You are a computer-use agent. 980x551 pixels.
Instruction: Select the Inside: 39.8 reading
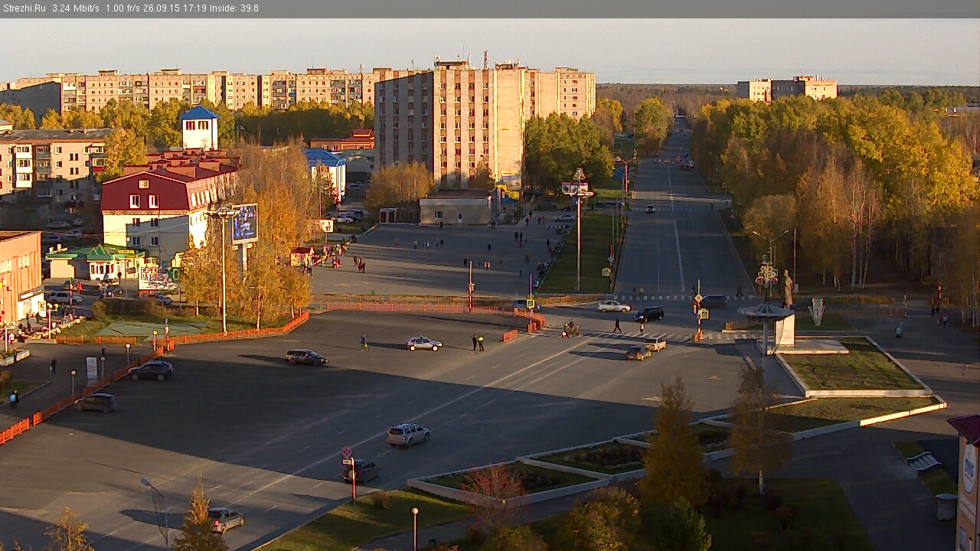coord(234,8)
